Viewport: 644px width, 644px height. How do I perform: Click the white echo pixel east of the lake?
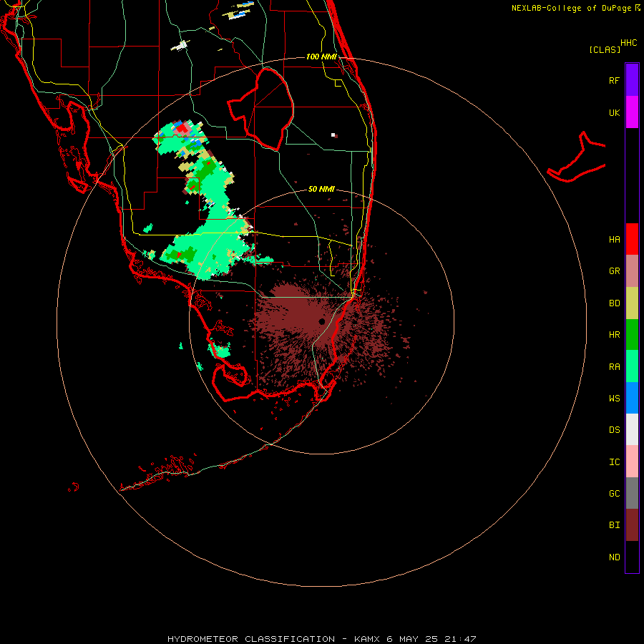click(333, 135)
